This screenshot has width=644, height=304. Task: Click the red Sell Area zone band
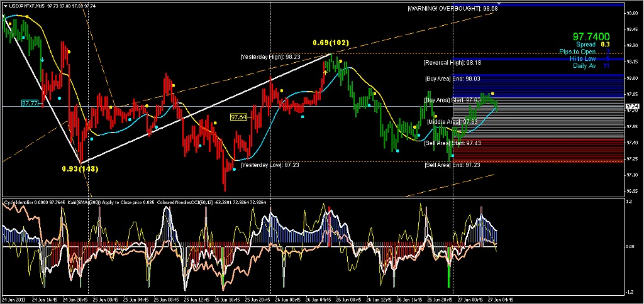538,150
